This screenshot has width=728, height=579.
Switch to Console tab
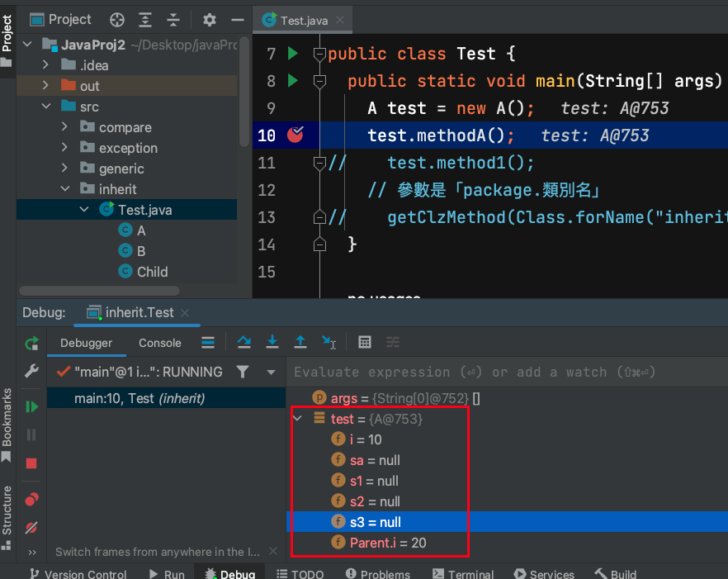160,343
